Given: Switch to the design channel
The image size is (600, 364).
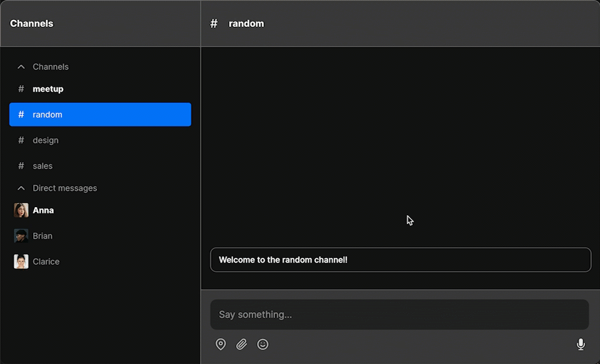Looking at the screenshot, I should click(x=46, y=140).
